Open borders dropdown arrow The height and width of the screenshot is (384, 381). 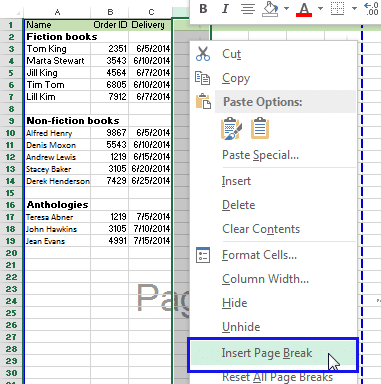pos(354,8)
